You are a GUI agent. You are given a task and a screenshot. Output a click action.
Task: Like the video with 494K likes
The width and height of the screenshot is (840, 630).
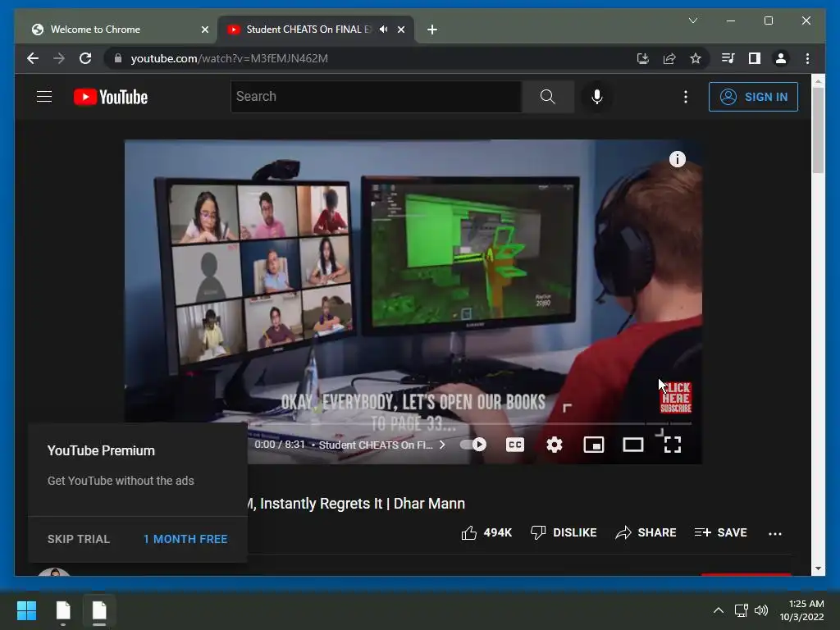tap(486, 532)
